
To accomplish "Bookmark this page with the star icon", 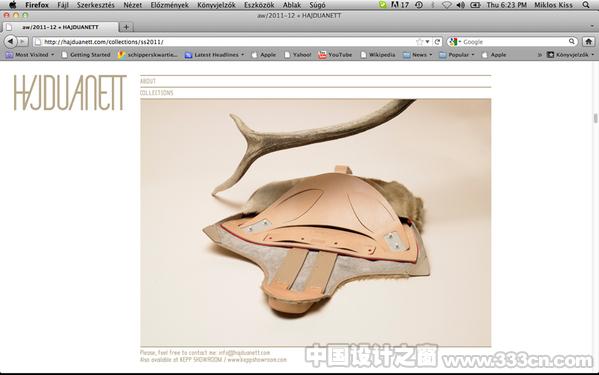I will pos(420,42).
